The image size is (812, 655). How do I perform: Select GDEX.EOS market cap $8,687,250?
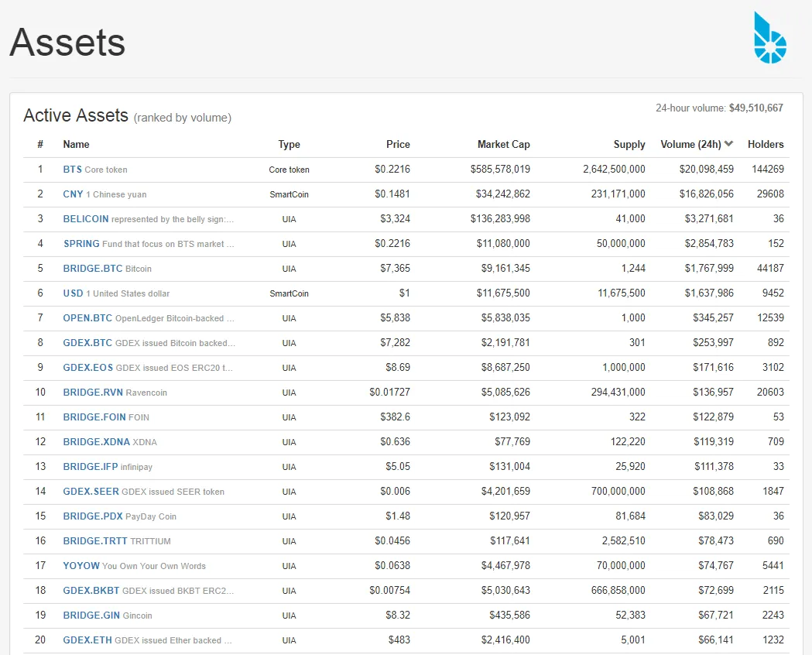(x=505, y=368)
